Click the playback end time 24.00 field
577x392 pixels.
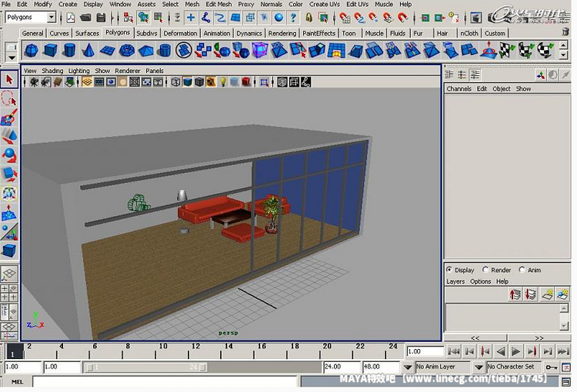pos(341,367)
